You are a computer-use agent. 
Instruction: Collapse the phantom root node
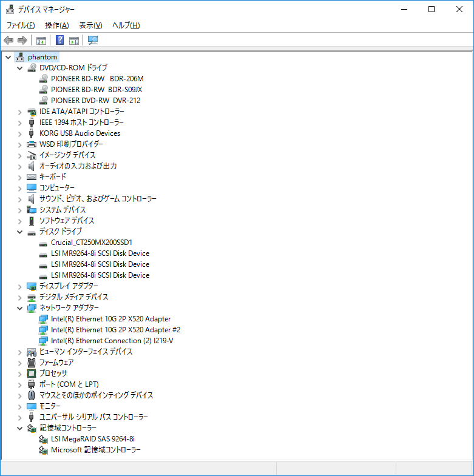(8, 57)
